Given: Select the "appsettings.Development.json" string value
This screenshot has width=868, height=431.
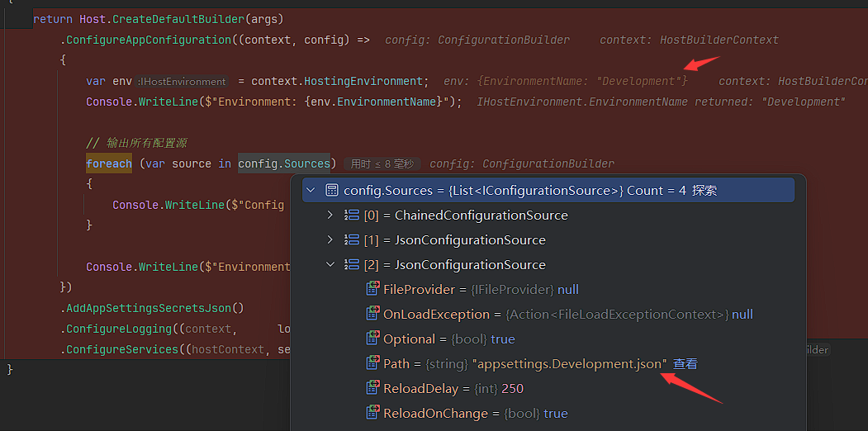Looking at the screenshot, I should pos(569,364).
